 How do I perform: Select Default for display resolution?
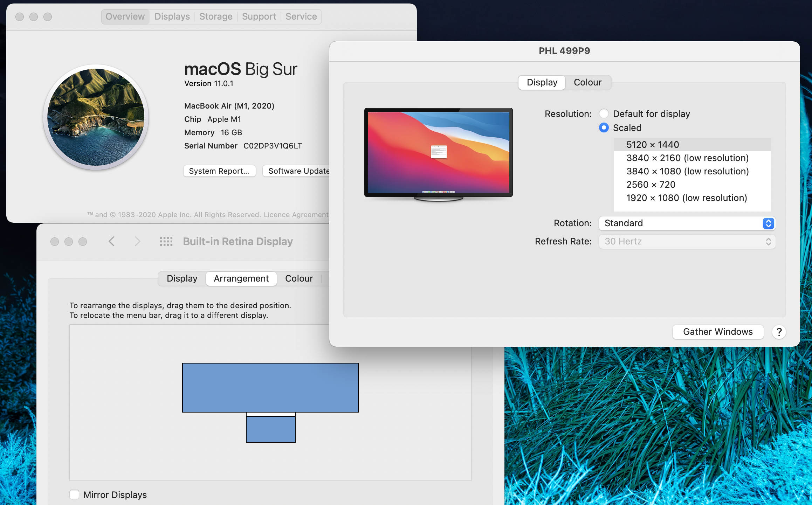tap(604, 114)
